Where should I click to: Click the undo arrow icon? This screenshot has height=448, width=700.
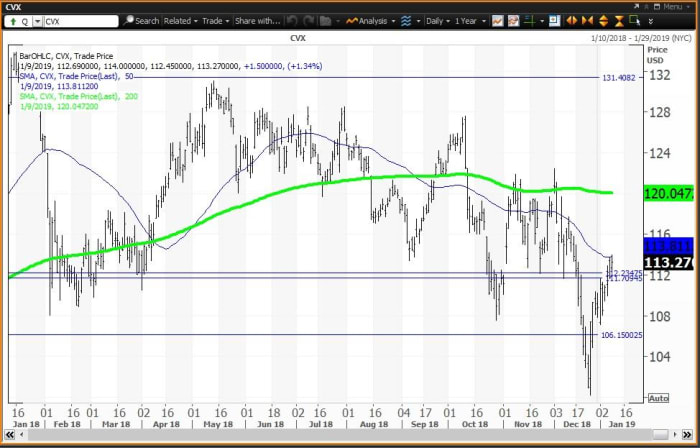click(x=294, y=20)
